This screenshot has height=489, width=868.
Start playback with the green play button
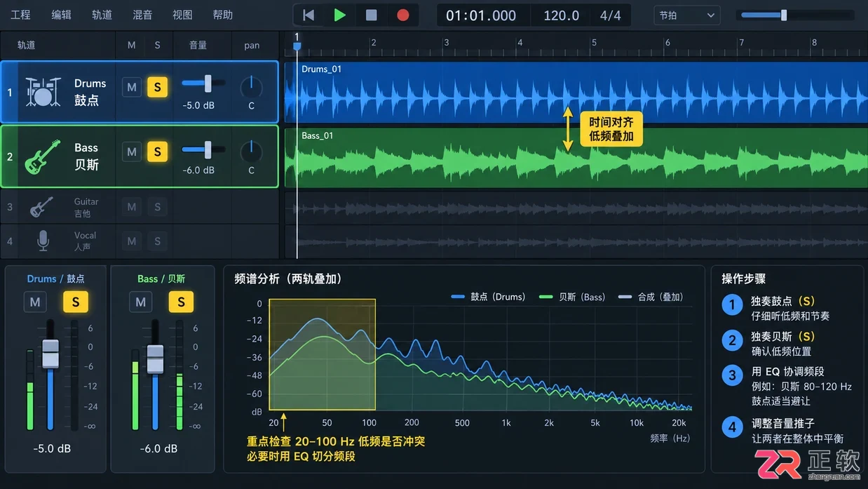tap(340, 15)
